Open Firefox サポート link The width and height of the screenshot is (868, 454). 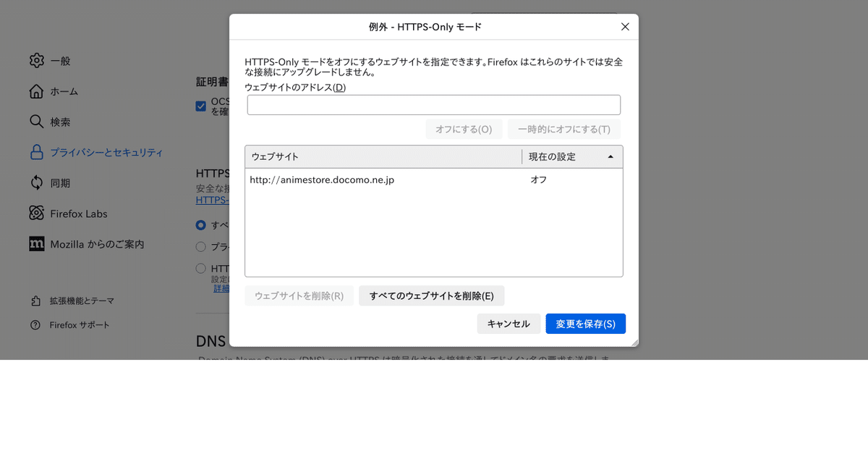tap(80, 325)
